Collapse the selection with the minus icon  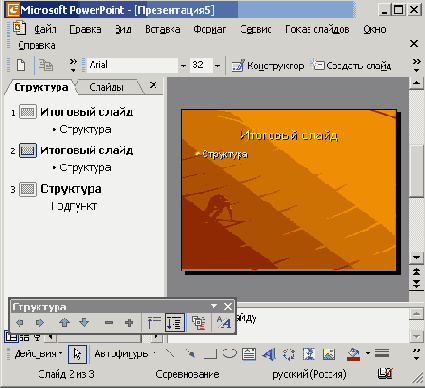click(109, 323)
